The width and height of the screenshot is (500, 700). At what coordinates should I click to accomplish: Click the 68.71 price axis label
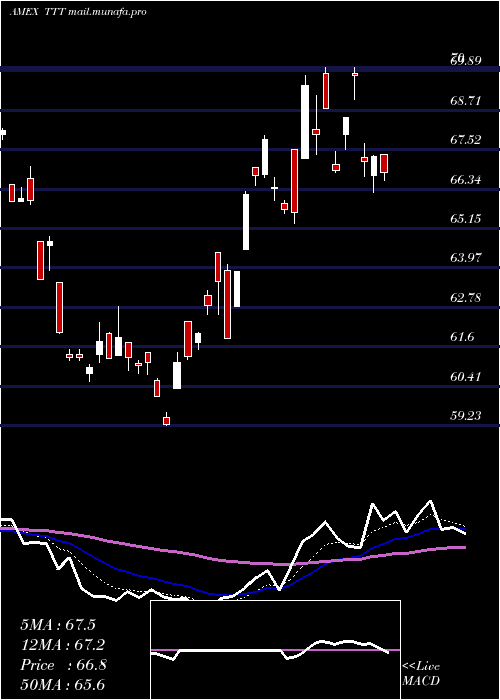(x=466, y=101)
